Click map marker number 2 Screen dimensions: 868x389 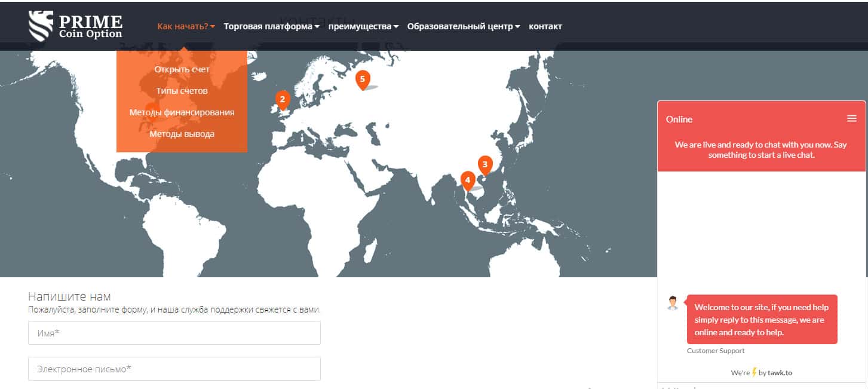[283, 99]
